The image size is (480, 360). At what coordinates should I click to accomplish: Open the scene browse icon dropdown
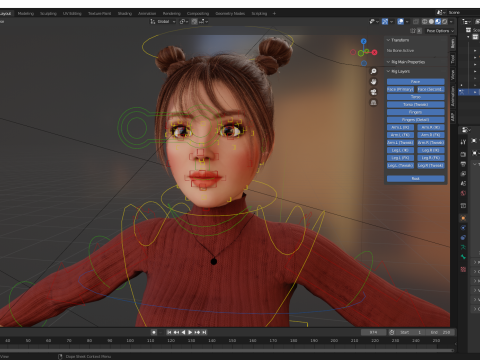pyautogui.click(x=441, y=12)
